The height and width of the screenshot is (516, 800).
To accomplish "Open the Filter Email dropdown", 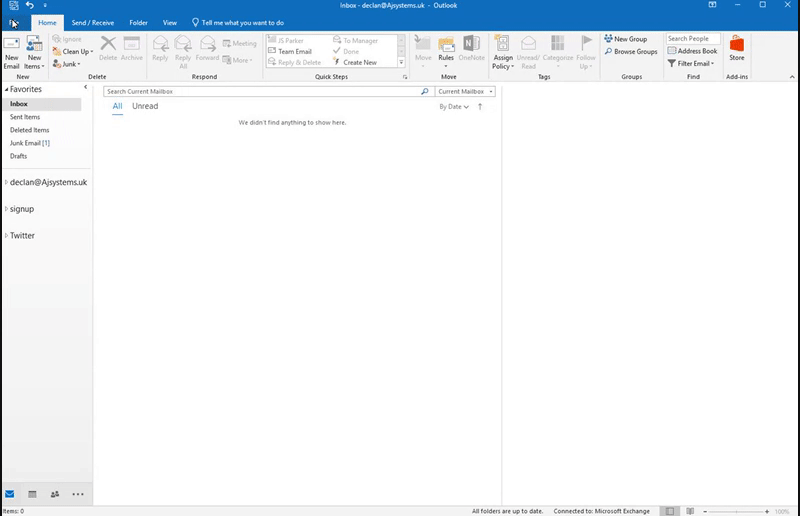I will point(691,63).
